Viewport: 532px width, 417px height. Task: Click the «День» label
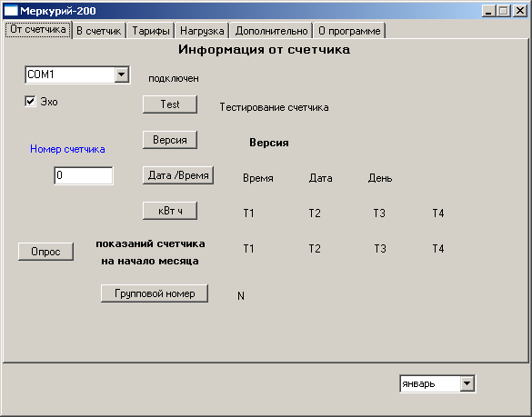(380, 178)
